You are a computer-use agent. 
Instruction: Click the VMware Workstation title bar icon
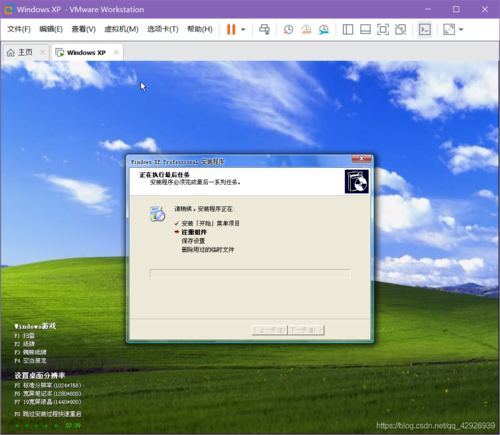click(x=9, y=9)
